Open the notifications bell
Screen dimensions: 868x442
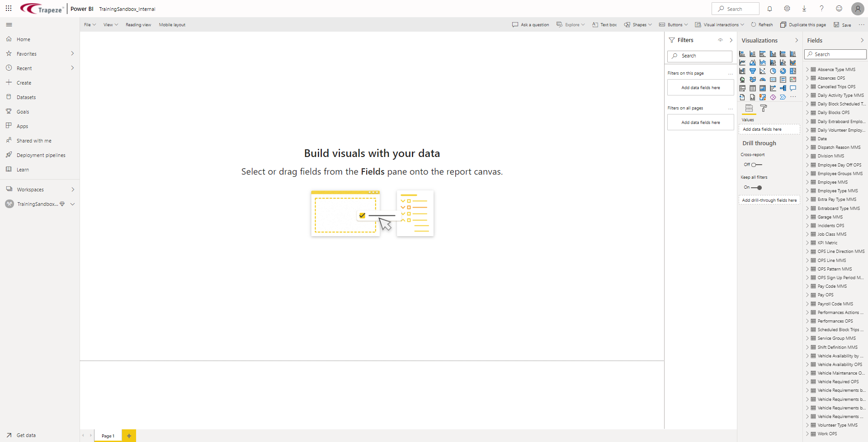pyautogui.click(x=769, y=9)
